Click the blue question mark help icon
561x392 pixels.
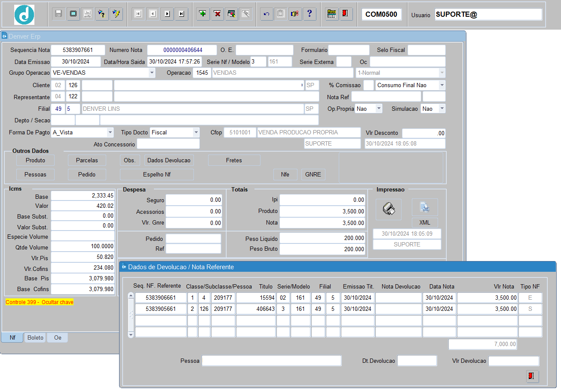coord(310,14)
